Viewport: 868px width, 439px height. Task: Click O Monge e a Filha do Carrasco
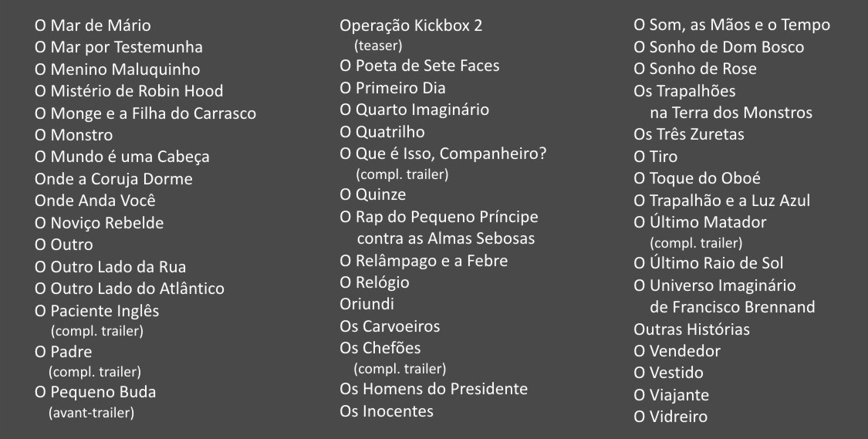[x=146, y=113]
